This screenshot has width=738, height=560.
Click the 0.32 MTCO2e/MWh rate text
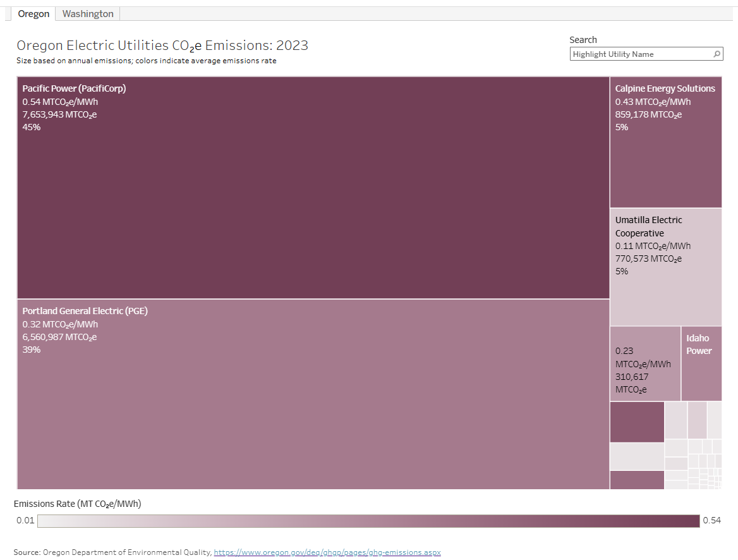click(60, 324)
